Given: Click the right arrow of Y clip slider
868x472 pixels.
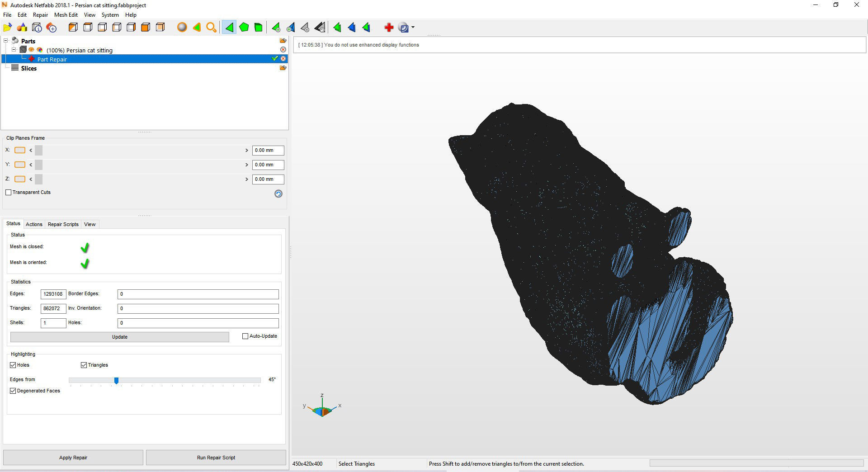Looking at the screenshot, I should click(x=247, y=165).
